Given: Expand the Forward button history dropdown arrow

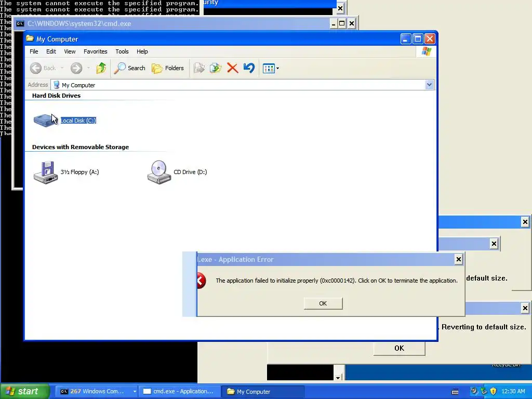Looking at the screenshot, I should (x=88, y=68).
